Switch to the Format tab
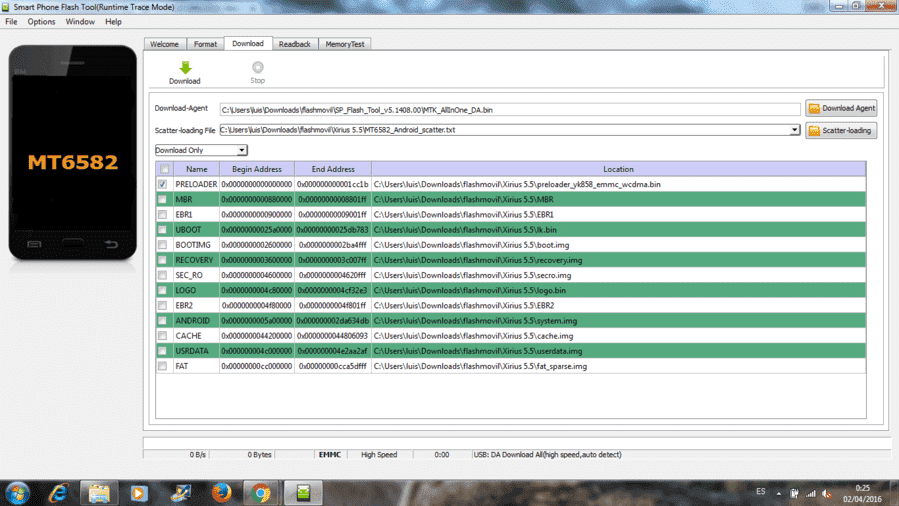This screenshot has height=506, width=899. pos(205,44)
